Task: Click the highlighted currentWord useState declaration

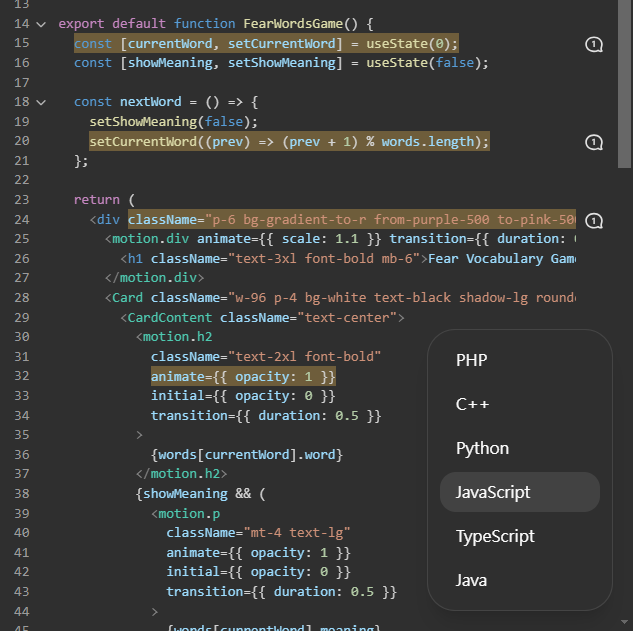Action: (x=265, y=44)
